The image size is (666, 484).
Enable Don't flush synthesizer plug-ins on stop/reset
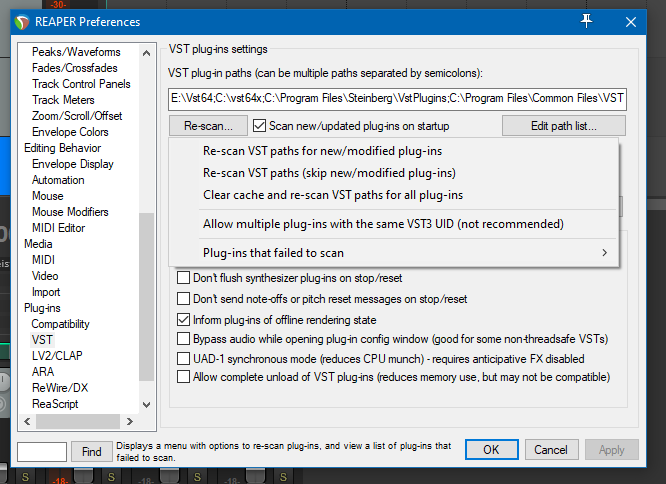183,278
